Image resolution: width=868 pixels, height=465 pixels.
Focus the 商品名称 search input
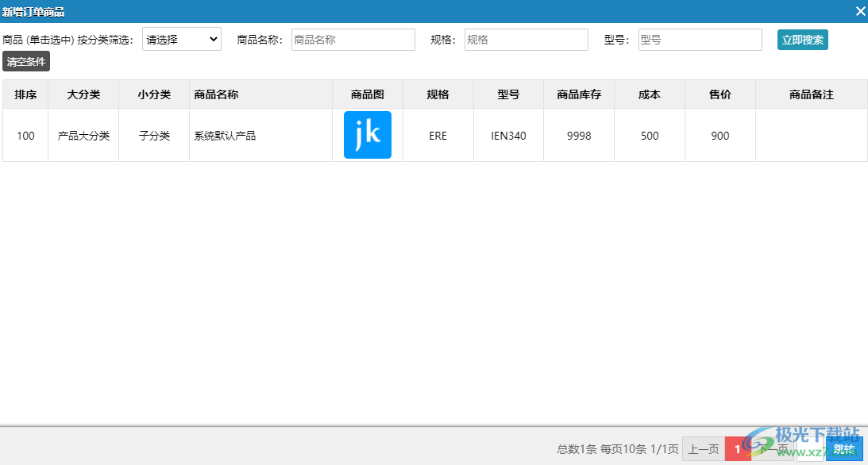[353, 40]
